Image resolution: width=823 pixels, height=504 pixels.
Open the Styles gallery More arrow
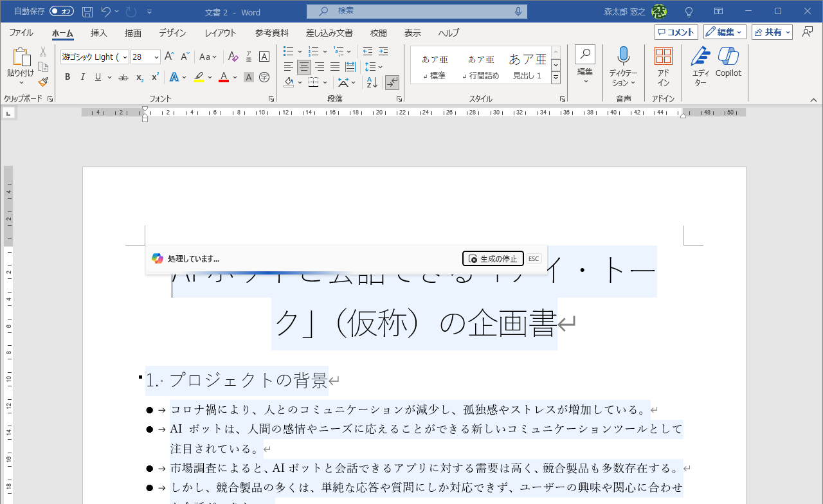pos(555,77)
